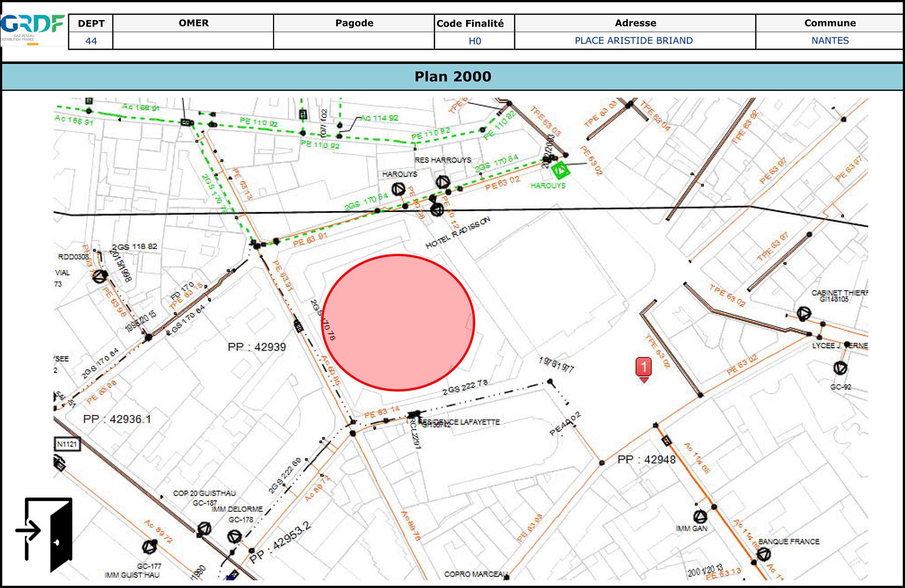Select the CABINET THIERRY service point symbol
The width and height of the screenshot is (905, 588).
tap(804, 314)
